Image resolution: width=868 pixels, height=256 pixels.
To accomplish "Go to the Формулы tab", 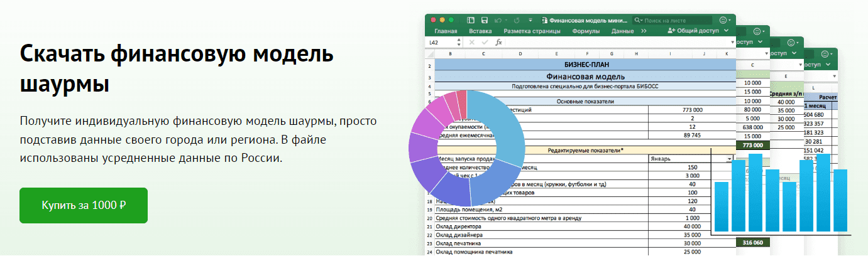I will 586,31.
